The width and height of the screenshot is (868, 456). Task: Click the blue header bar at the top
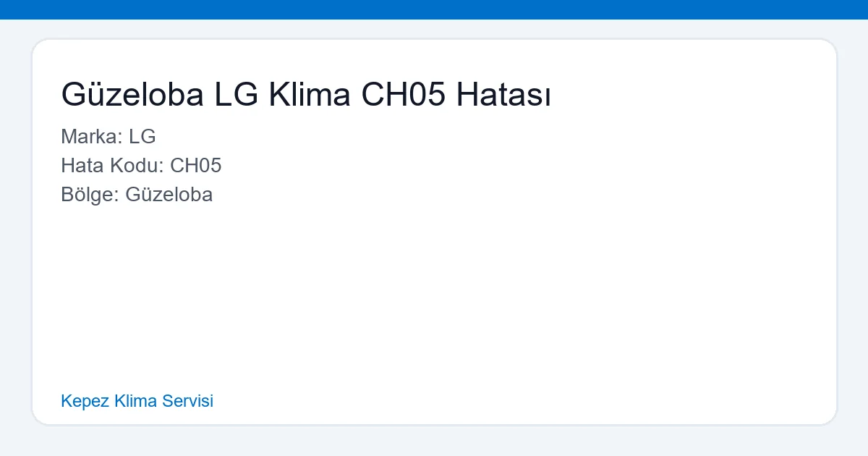coord(434,9)
